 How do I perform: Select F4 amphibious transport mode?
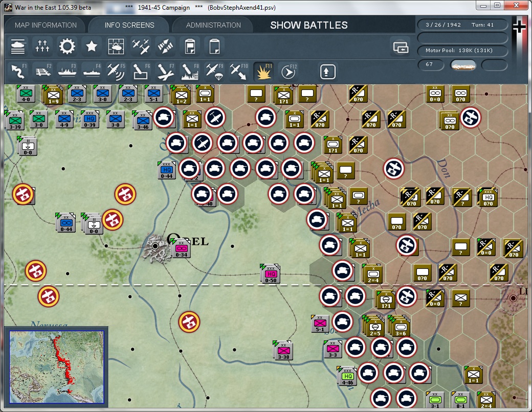(x=91, y=71)
